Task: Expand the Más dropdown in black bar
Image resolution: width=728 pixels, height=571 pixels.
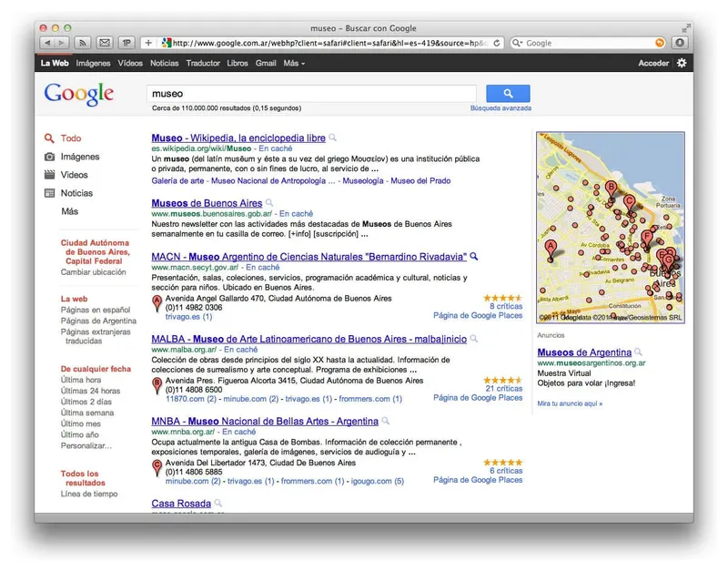Action: pos(294,63)
